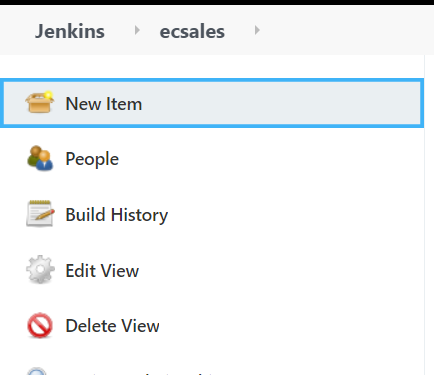This screenshot has width=434, height=375.
Task: Click the partially visible magnifier icon below Delete View
Action: [37, 371]
